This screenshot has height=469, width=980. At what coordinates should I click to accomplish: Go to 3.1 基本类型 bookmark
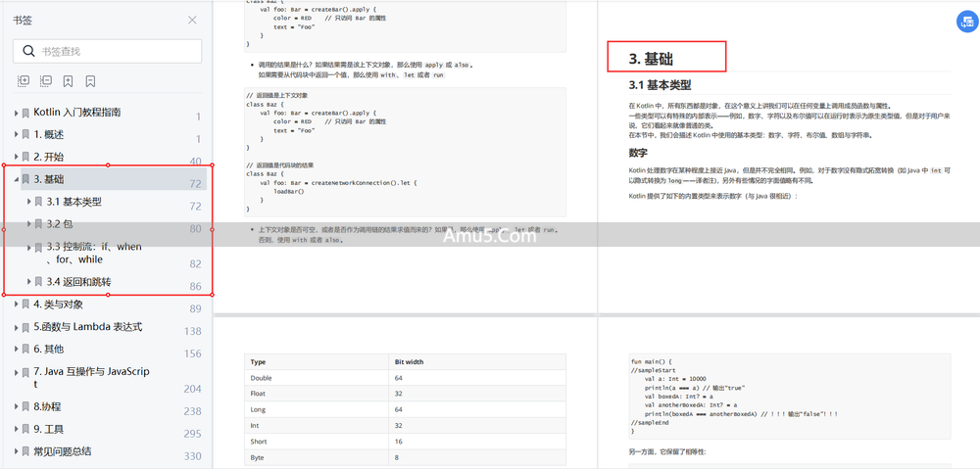(74, 202)
